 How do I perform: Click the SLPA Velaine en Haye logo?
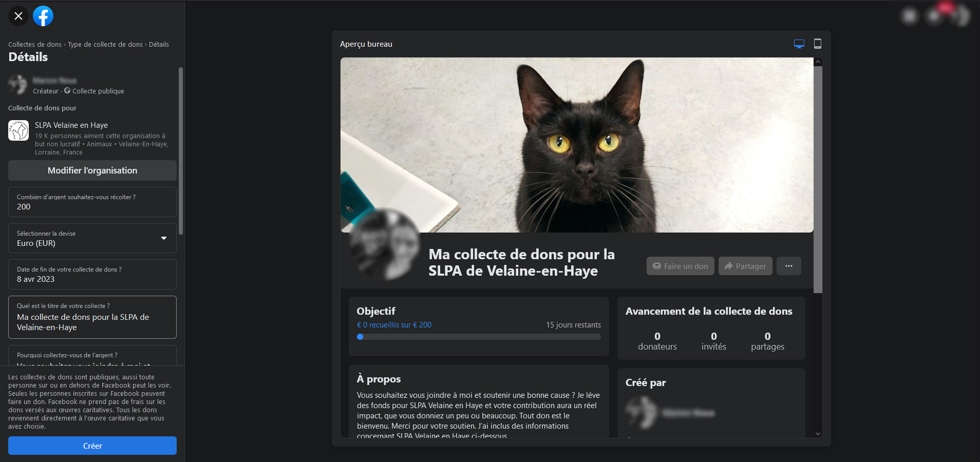tap(18, 130)
